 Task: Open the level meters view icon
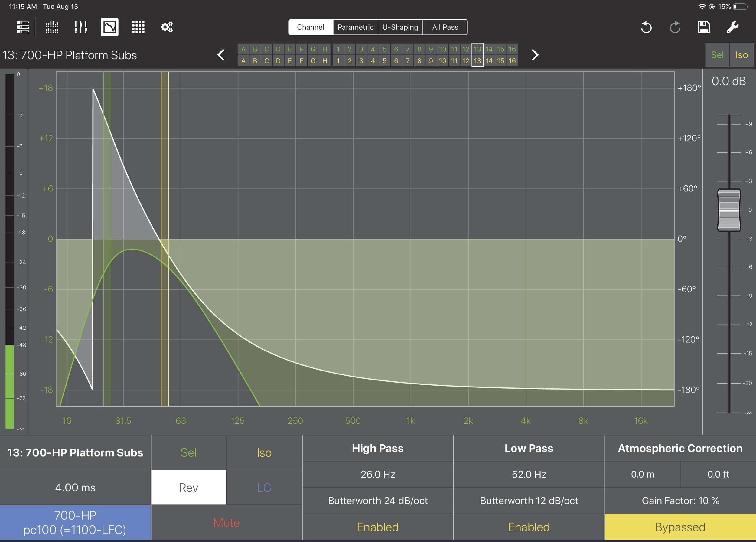52,27
